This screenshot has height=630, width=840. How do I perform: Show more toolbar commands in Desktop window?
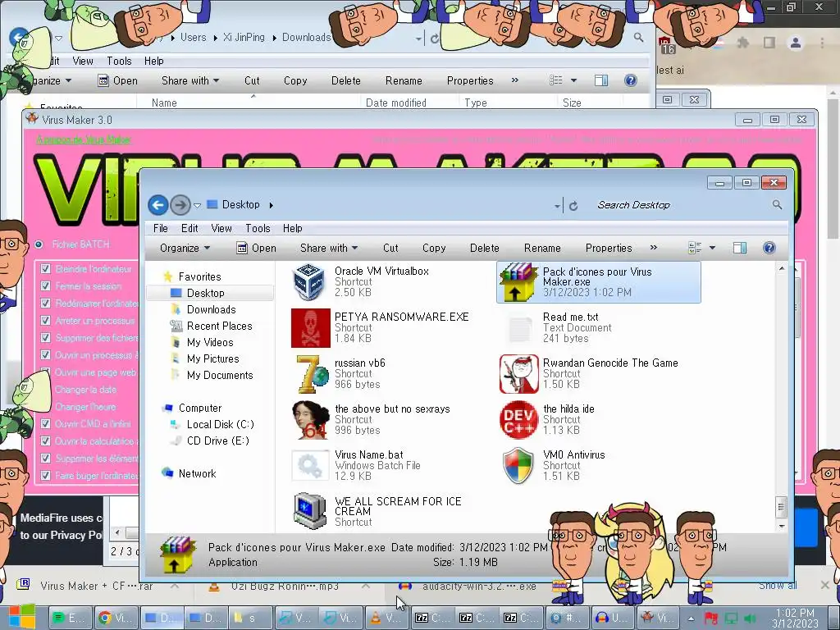[654, 248]
